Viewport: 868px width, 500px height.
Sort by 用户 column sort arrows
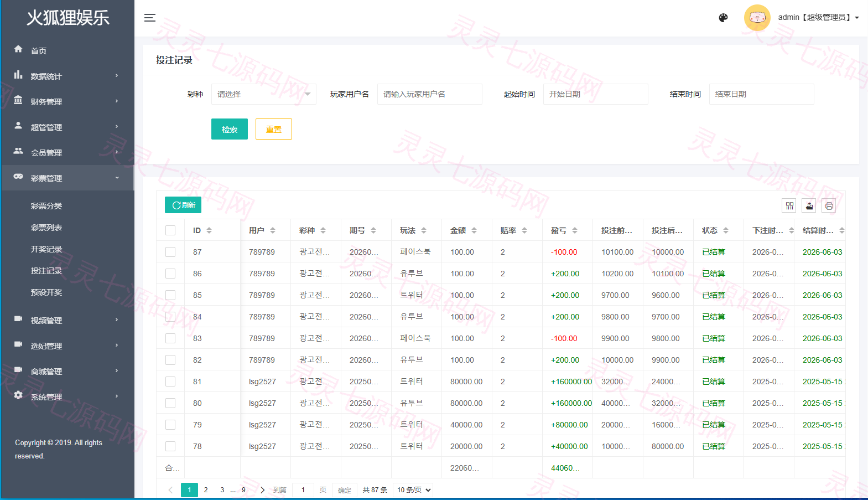click(x=273, y=230)
